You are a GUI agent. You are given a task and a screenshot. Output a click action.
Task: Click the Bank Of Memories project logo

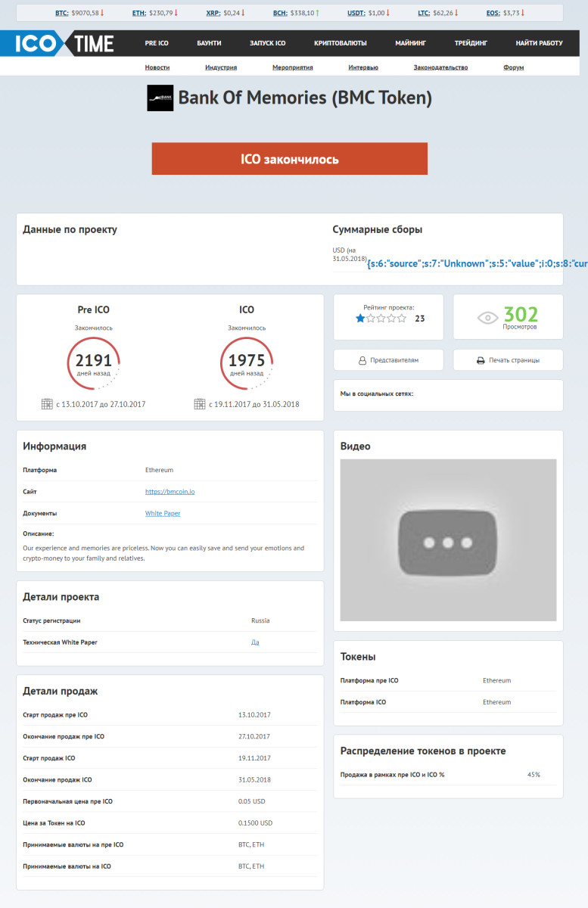(160, 98)
